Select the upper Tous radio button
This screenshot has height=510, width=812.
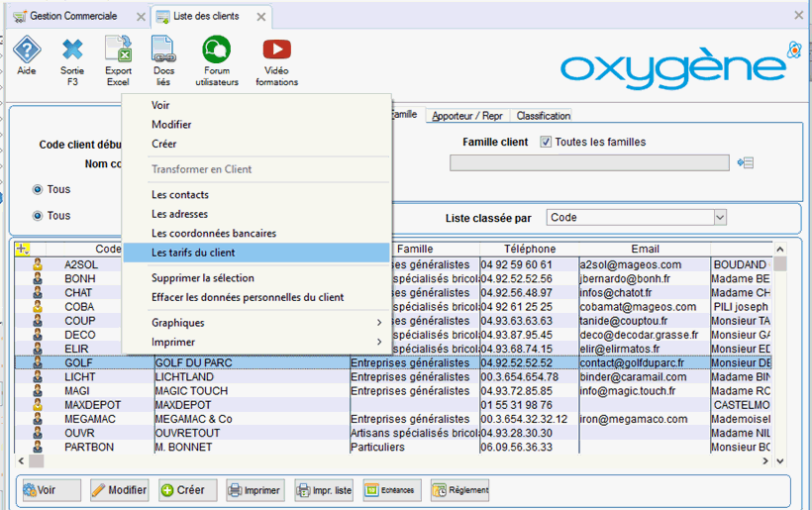click(x=38, y=189)
